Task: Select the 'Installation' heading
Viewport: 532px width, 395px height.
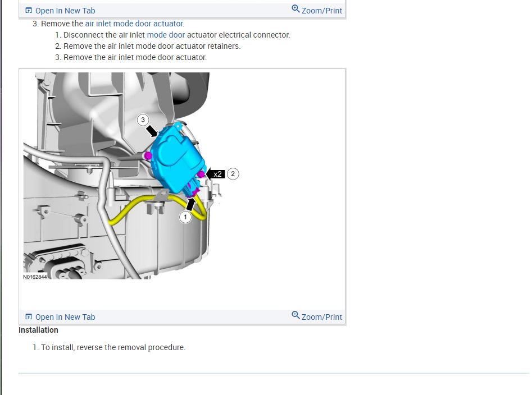Action: click(38, 330)
